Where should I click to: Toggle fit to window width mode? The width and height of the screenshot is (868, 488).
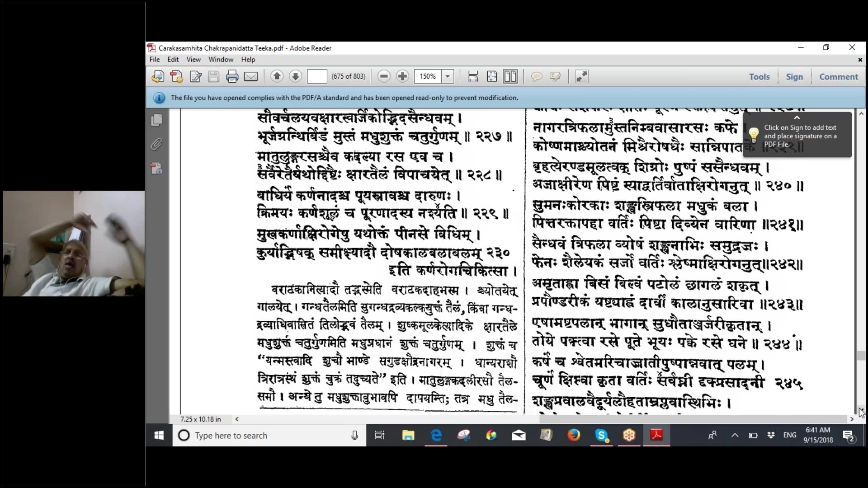coord(473,76)
